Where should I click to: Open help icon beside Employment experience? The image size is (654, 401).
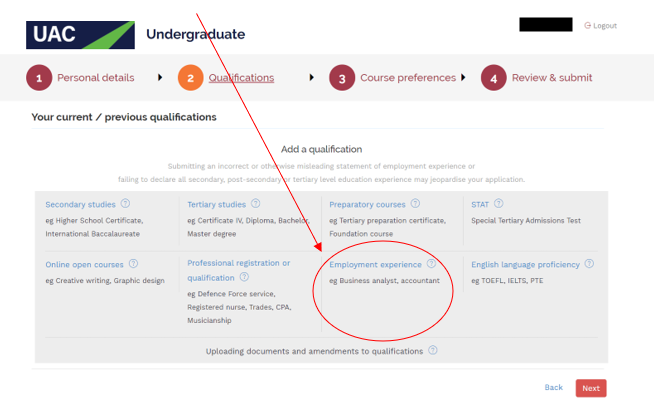point(431,264)
